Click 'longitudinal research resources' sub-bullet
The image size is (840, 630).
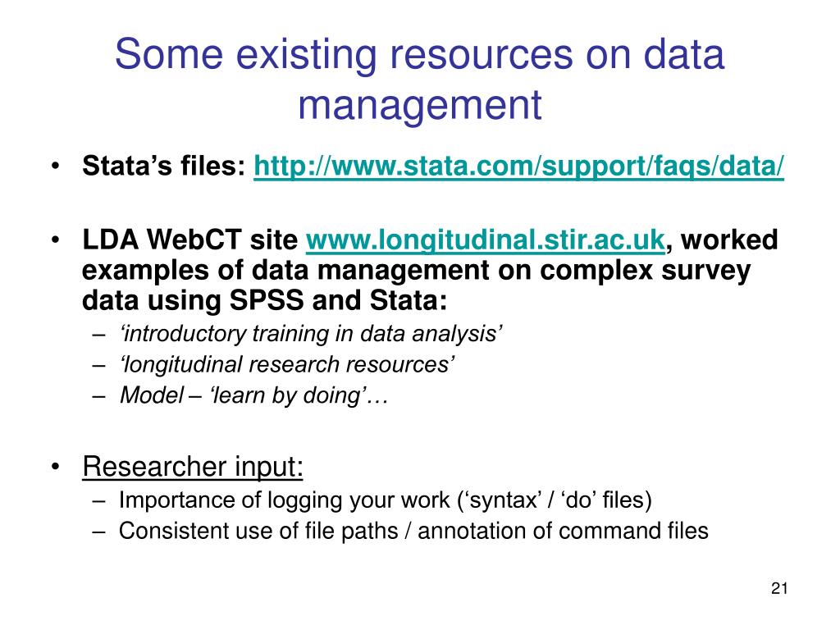(287, 365)
